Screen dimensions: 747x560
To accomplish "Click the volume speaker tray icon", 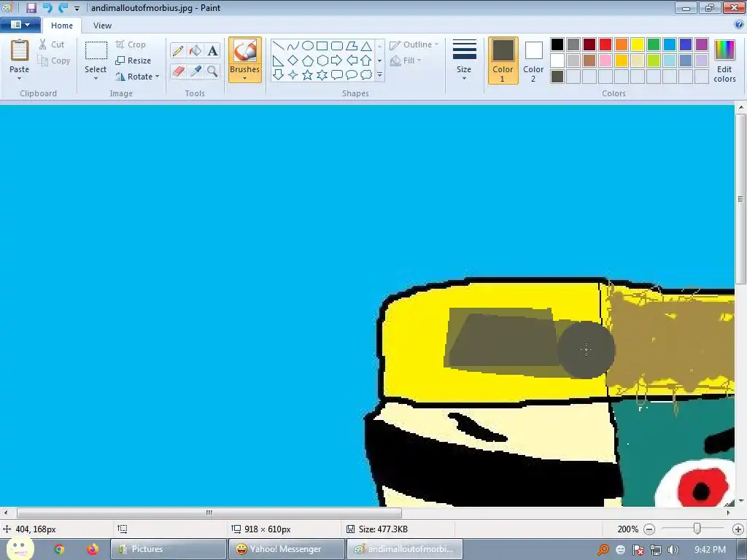I will 673,550.
